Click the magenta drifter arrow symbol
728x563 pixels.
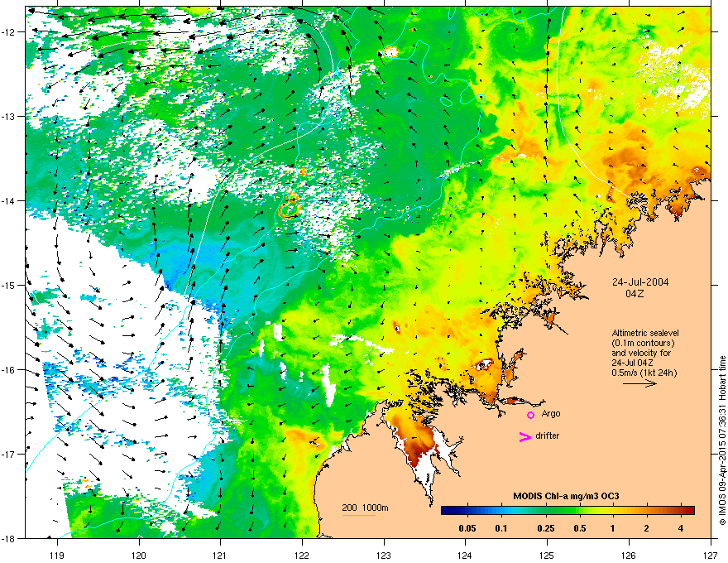[524, 436]
